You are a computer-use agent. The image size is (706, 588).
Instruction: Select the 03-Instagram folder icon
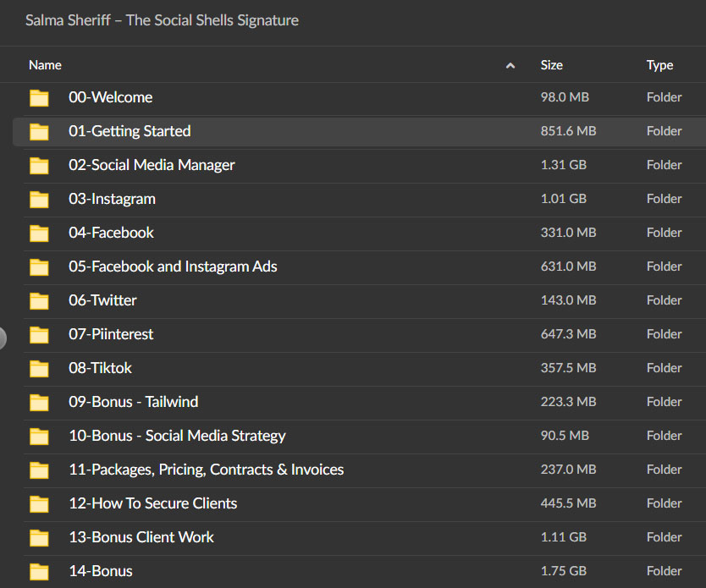39,200
